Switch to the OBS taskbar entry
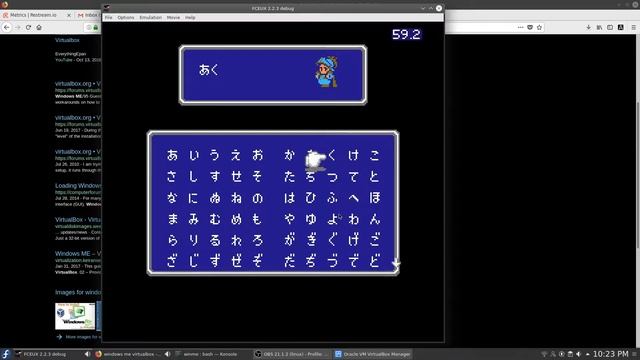640x360 pixels. point(291,354)
